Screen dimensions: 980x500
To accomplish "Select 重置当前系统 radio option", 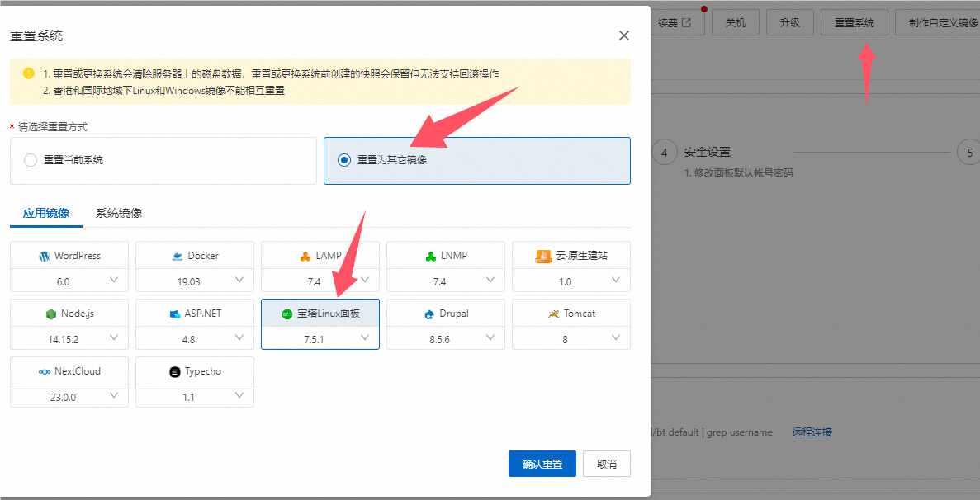I will [30, 160].
